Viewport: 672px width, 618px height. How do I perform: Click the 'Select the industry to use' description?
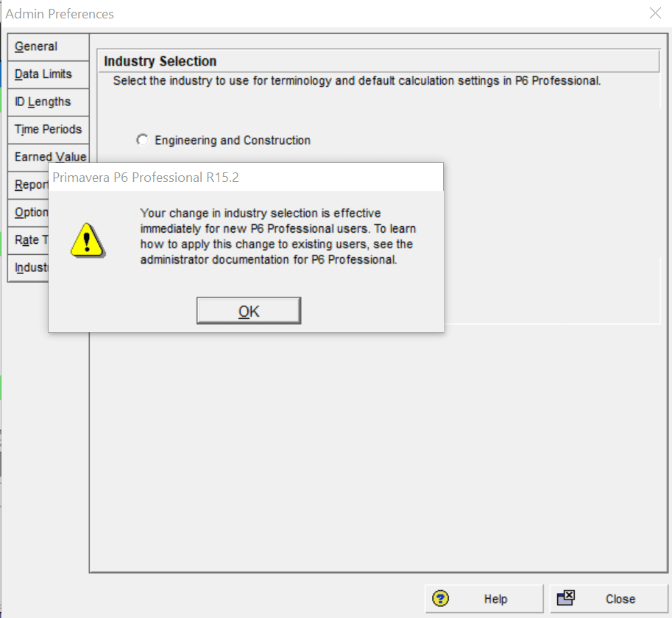click(x=356, y=80)
